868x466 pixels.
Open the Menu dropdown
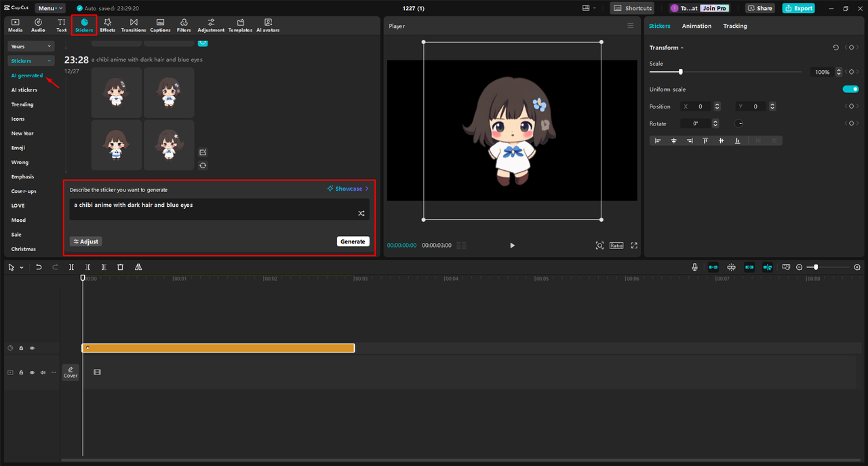[50, 8]
